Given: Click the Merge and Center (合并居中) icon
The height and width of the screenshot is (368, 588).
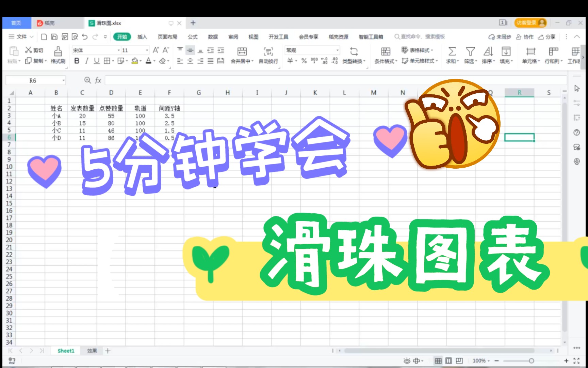Looking at the screenshot, I should click(x=242, y=51).
